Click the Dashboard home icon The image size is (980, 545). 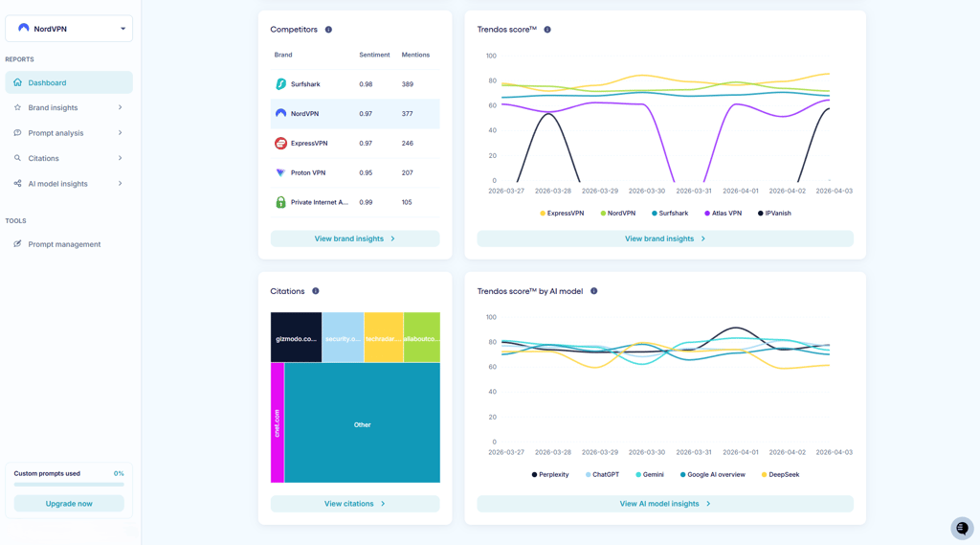pos(17,82)
